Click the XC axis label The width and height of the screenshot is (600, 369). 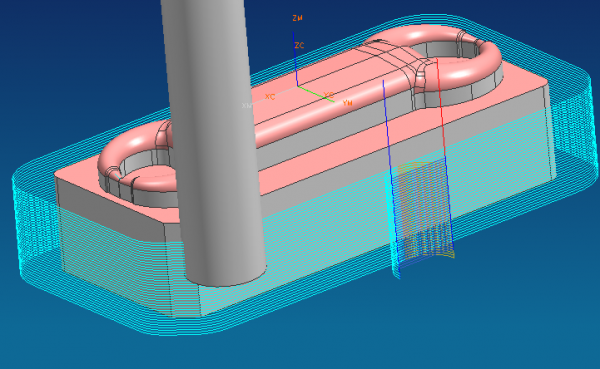tap(270, 96)
